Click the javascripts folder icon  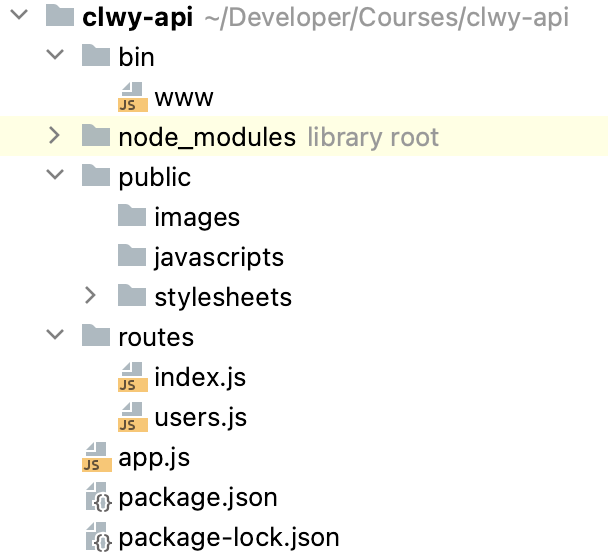click(132, 255)
